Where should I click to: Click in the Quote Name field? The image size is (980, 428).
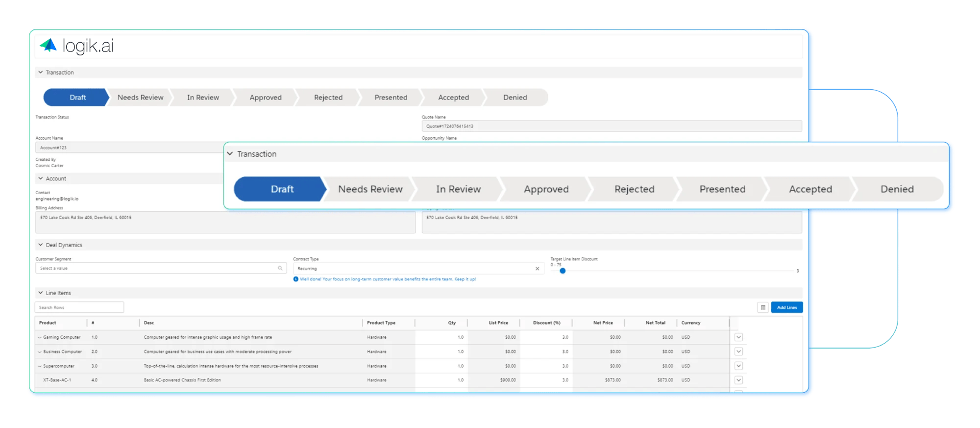pyautogui.click(x=612, y=126)
